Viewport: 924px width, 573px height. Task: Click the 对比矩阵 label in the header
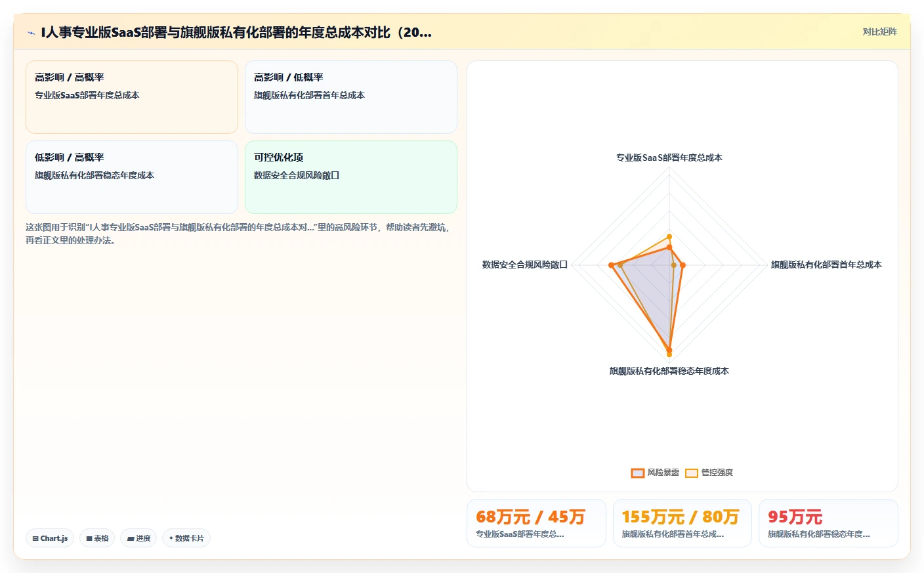[x=879, y=32]
